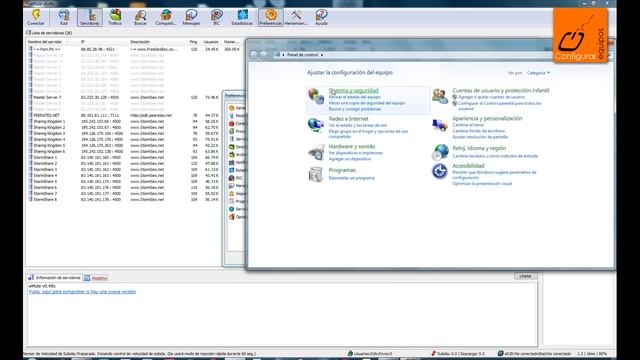
Task: Open Apariencia y personalización link
Action: click(487, 118)
